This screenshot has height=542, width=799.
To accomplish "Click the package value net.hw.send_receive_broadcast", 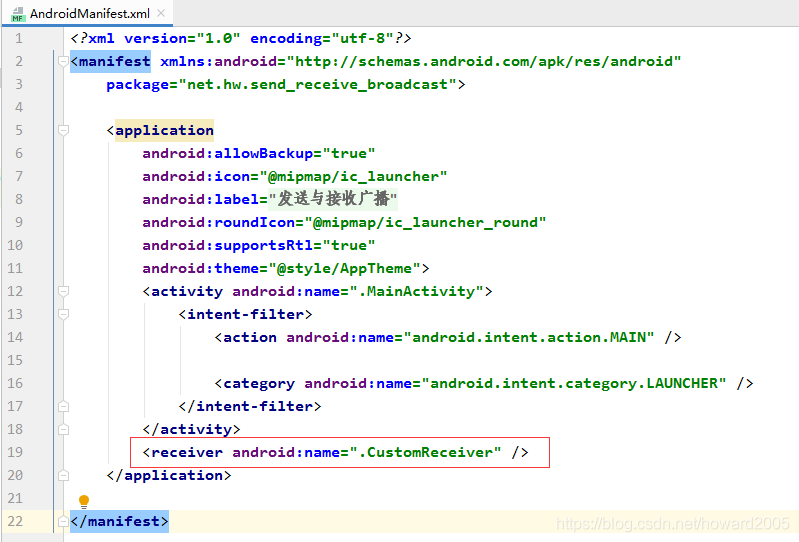I will 317,85.
